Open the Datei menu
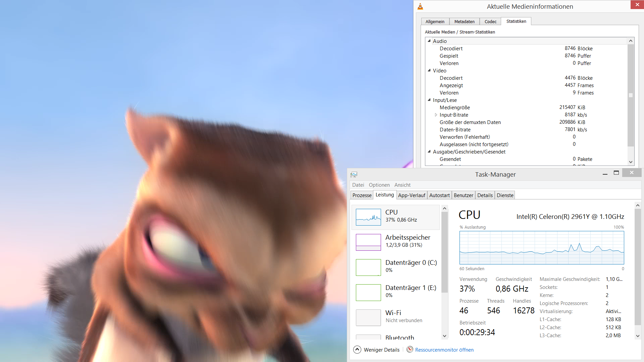Viewport: 644px width, 362px height. (x=358, y=185)
